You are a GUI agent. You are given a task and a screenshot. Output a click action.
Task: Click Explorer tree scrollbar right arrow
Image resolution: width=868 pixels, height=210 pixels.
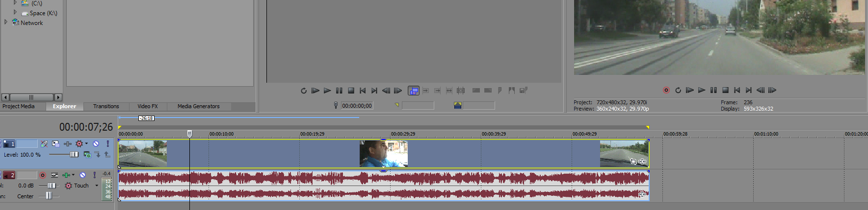pos(58,97)
